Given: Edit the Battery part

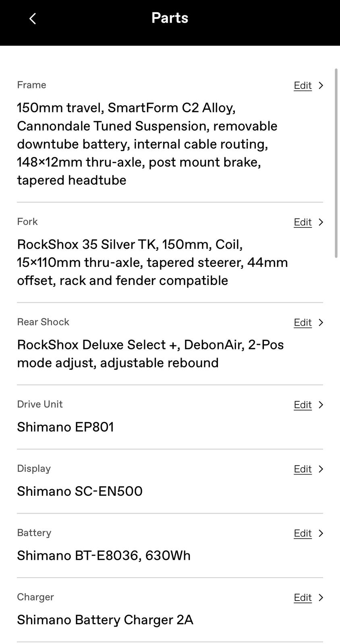Looking at the screenshot, I should [x=303, y=533].
